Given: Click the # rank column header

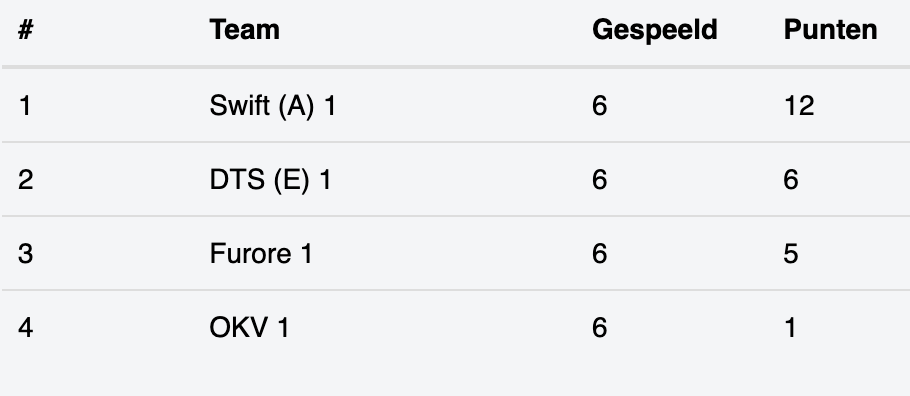Looking at the screenshot, I should 26,30.
